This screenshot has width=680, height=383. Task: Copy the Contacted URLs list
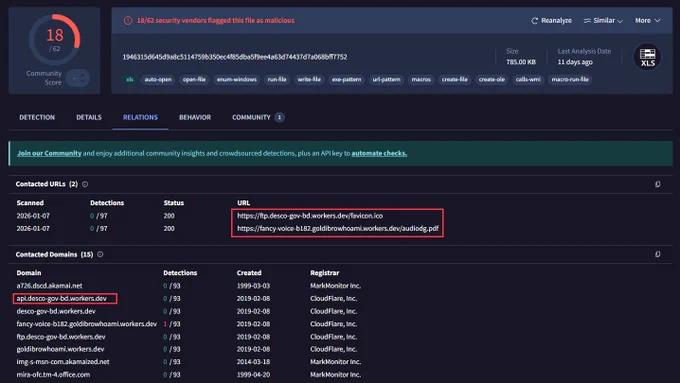(657, 184)
